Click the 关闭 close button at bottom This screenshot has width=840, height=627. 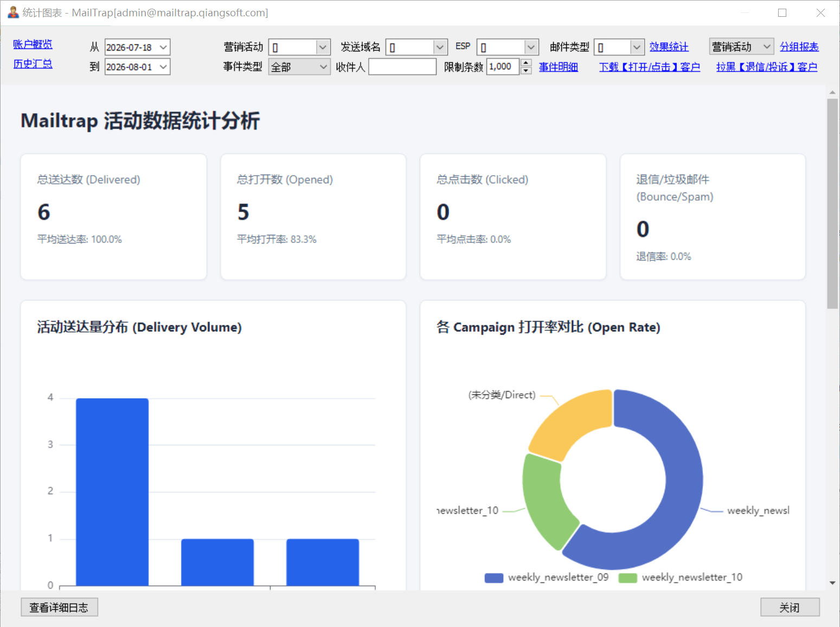pos(790,607)
